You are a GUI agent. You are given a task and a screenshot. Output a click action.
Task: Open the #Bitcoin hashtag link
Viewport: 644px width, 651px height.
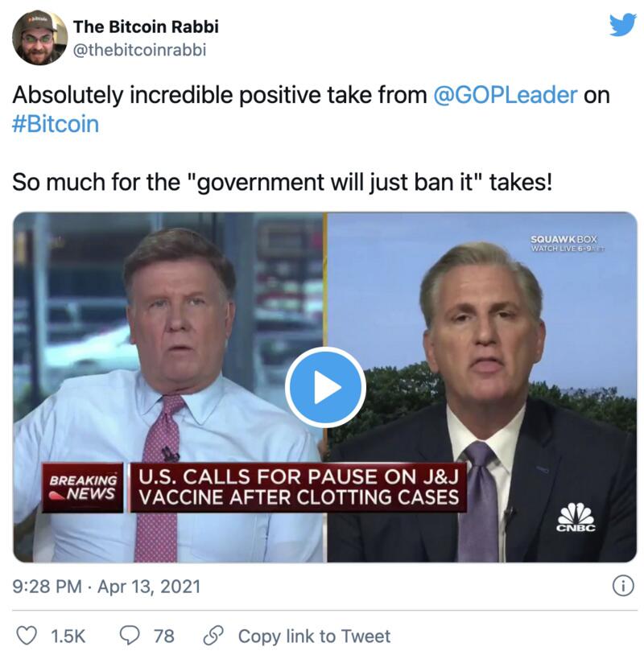(56, 125)
